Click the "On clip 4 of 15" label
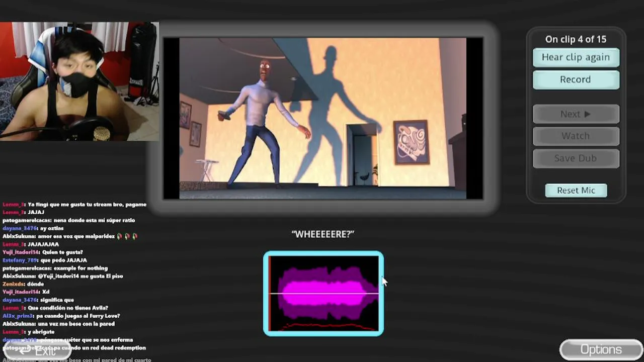This screenshot has width=644, height=362. coord(576,39)
